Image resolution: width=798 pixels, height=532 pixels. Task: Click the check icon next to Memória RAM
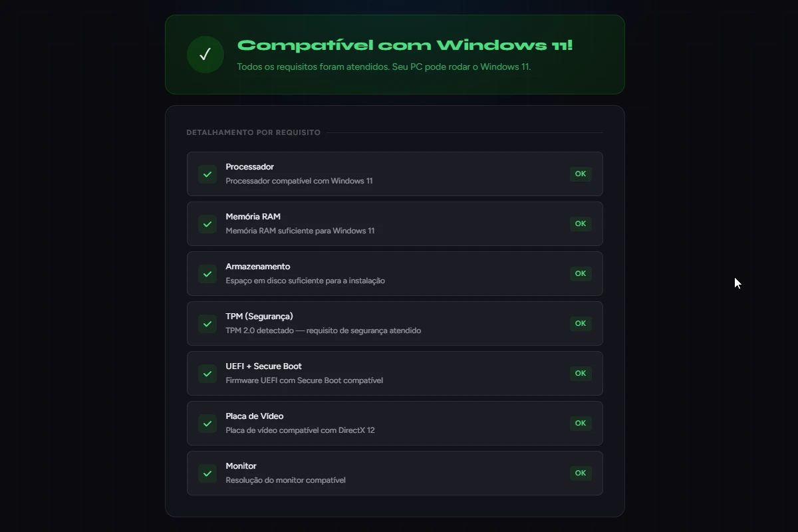click(207, 223)
